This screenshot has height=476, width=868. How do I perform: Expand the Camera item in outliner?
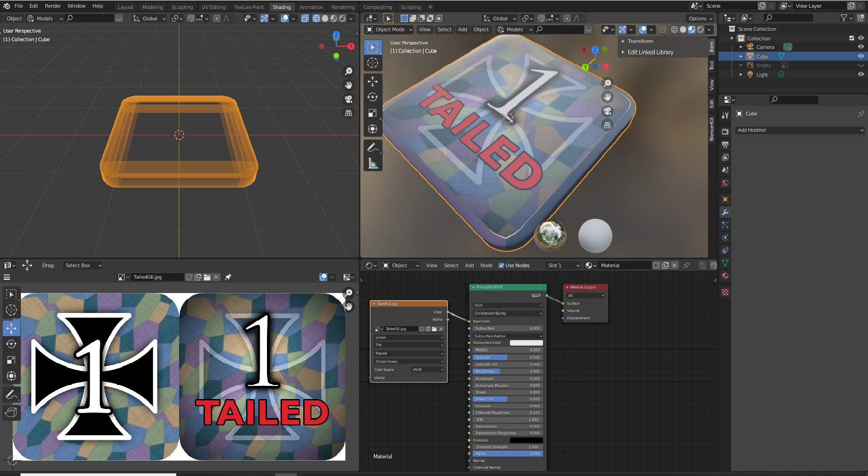coord(741,47)
